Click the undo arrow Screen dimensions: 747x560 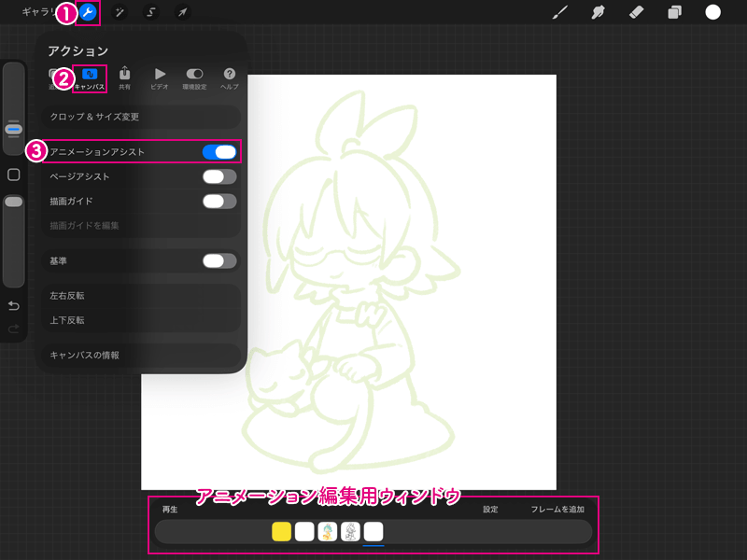pyautogui.click(x=14, y=306)
